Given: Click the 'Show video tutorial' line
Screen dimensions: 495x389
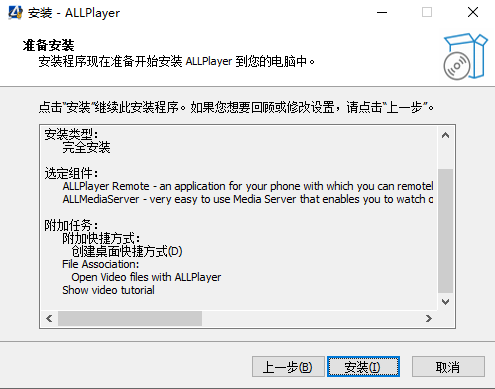Looking at the screenshot, I should (108, 290).
